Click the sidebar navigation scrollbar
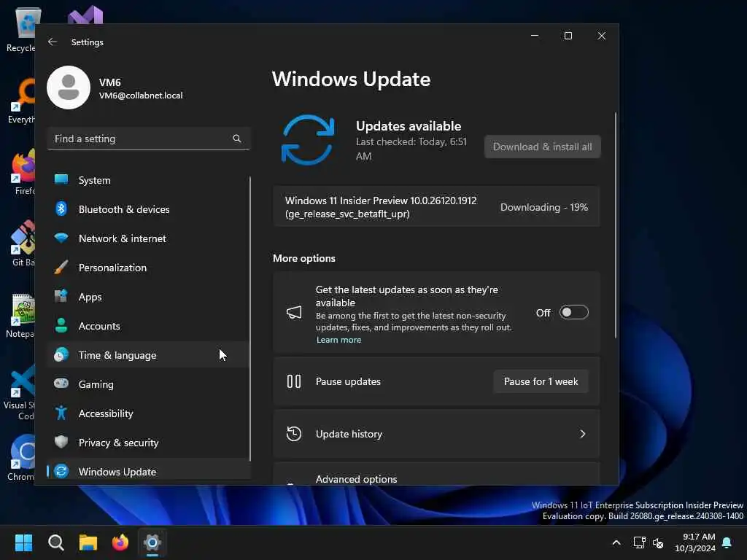 pos(249,318)
